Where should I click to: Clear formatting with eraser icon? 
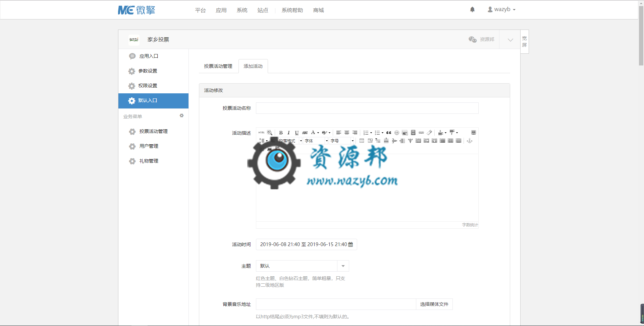(429, 133)
